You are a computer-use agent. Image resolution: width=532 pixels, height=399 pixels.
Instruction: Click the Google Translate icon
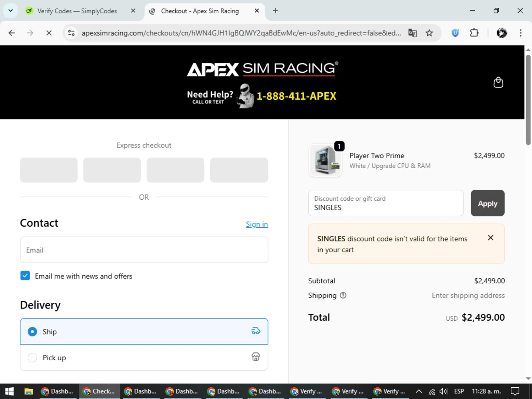(412, 33)
